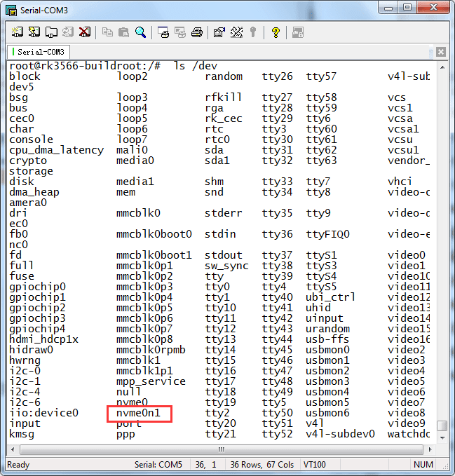Click the VT100 status bar entry
Viewport: 455px width, 476px height.
(315, 465)
